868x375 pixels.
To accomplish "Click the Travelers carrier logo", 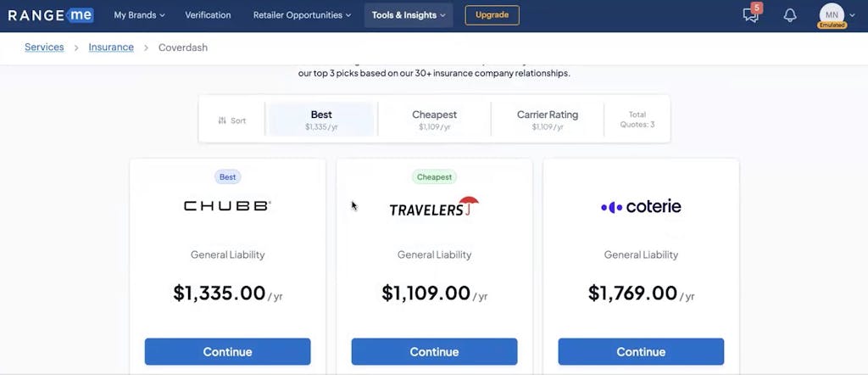I will [x=434, y=208].
